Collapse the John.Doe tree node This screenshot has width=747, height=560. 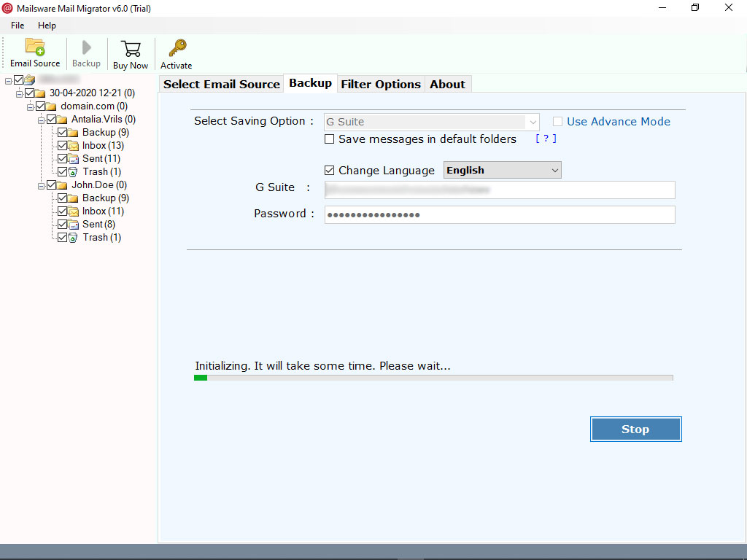tap(41, 186)
